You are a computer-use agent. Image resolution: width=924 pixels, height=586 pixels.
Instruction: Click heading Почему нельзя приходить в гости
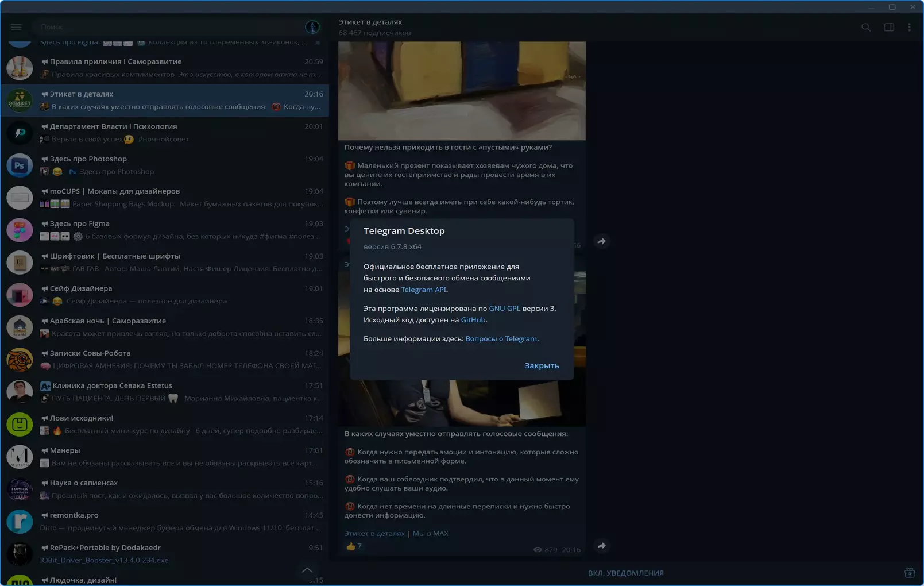tap(448, 148)
